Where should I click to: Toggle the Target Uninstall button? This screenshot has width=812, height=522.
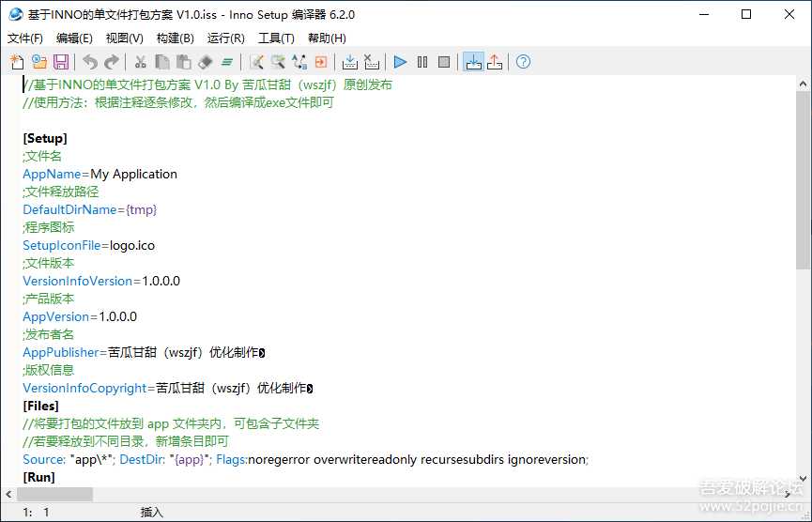[x=495, y=62]
